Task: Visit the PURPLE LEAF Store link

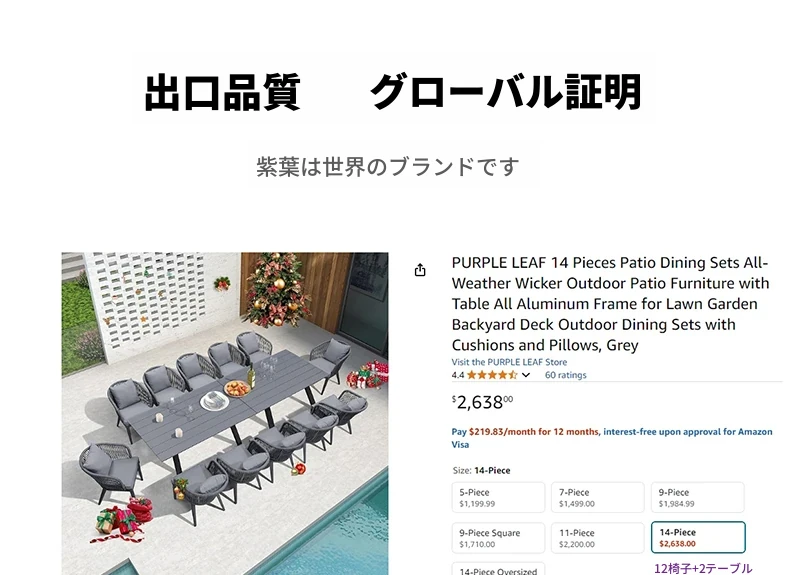Action: [509, 362]
